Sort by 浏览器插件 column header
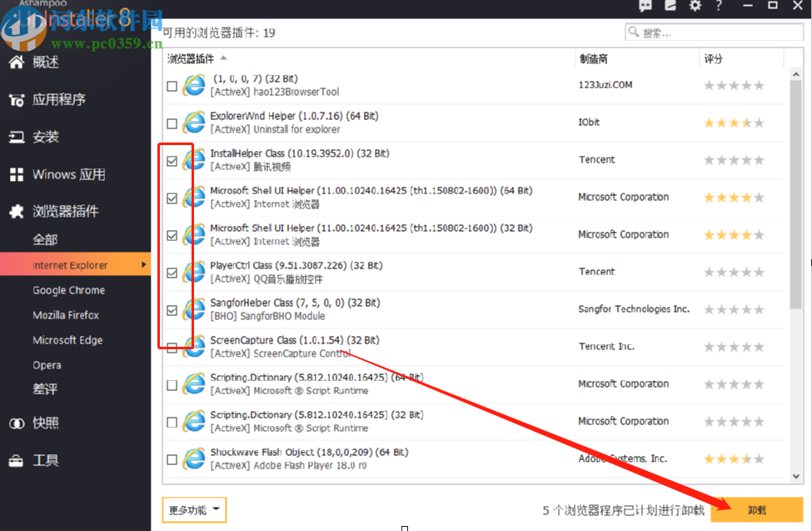812x531 pixels. pyautogui.click(x=191, y=58)
